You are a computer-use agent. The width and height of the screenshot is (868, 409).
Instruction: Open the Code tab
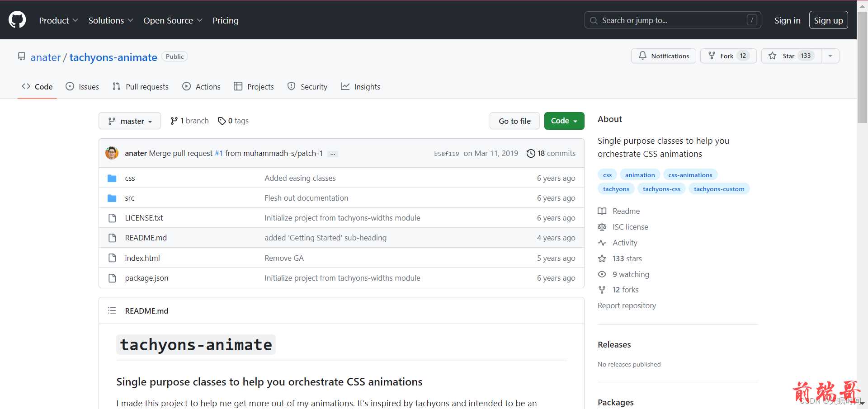point(37,86)
